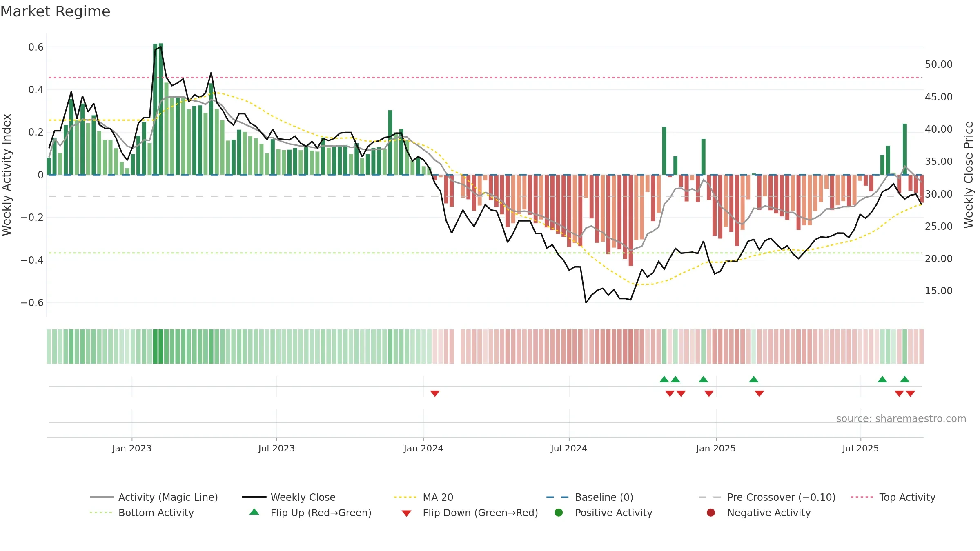The height and width of the screenshot is (551, 980).
Task: Click the Market Regime chart title
Action: [x=55, y=11]
